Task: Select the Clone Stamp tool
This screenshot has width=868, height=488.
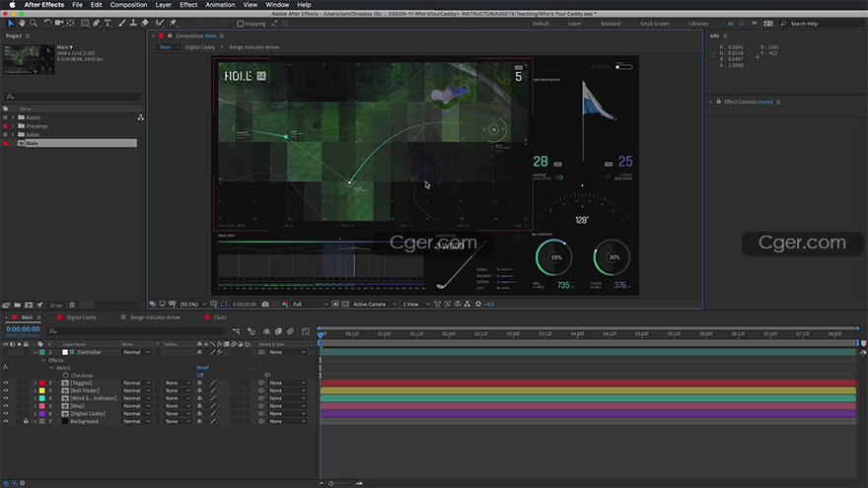Action: 133,24
